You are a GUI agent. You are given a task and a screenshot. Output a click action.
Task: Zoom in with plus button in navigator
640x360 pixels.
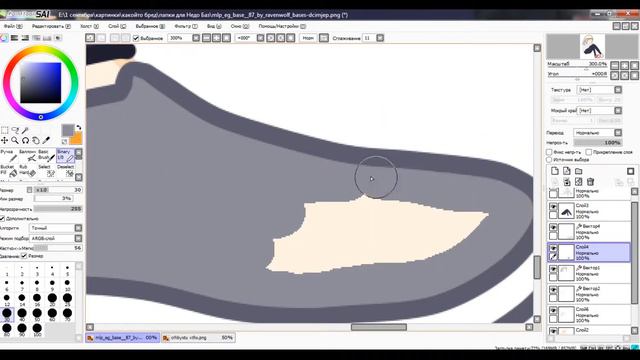(624, 65)
